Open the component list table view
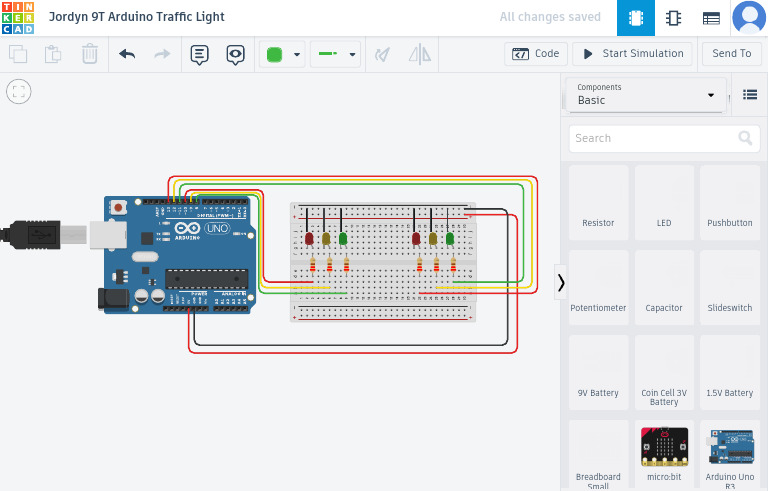This screenshot has height=491, width=768. point(711,18)
